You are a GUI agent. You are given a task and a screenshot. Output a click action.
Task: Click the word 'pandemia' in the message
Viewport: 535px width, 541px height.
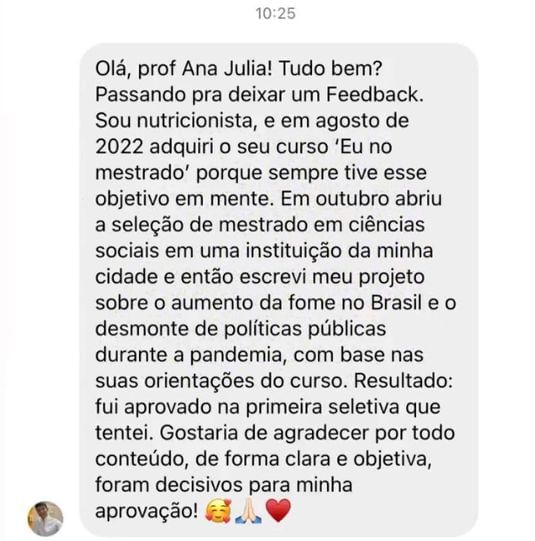click(x=239, y=355)
